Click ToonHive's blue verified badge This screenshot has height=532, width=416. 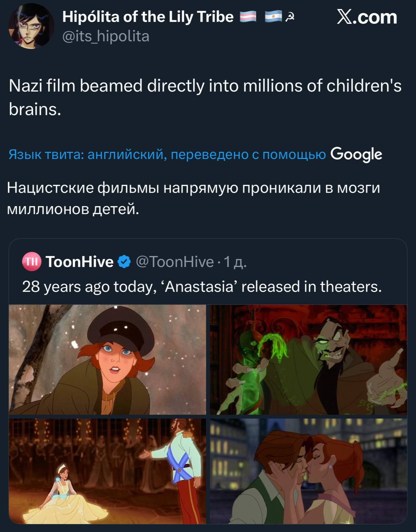click(124, 262)
